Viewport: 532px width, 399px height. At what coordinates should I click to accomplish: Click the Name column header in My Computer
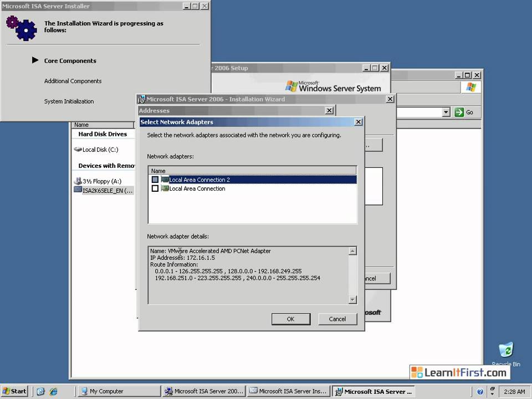click(103, 125)
